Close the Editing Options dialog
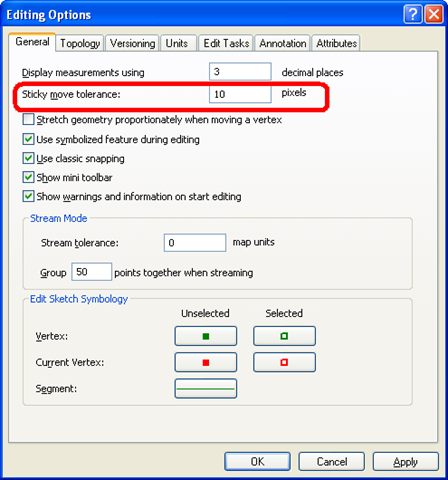 click(434, 14)
